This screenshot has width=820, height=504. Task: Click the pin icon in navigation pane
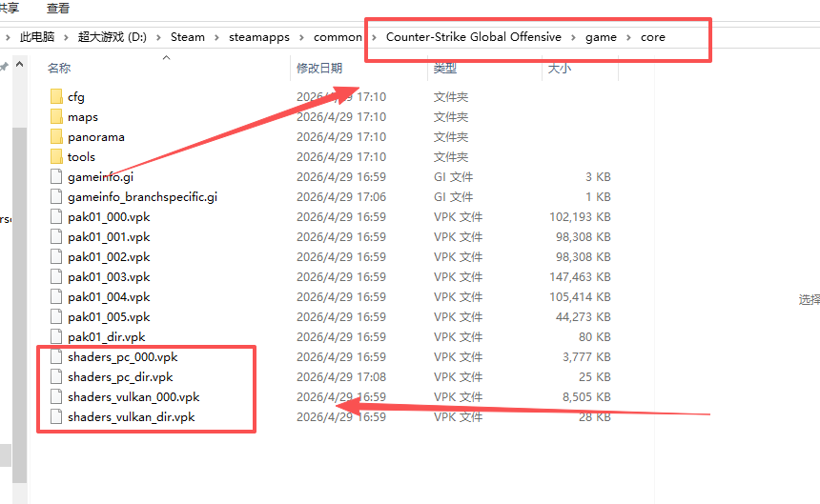tap(4, 68)
